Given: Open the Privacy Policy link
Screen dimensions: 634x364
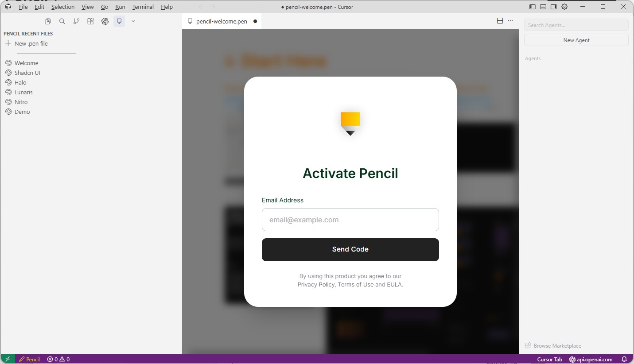Looking at the screenshot, I should (x=316, y=285).
